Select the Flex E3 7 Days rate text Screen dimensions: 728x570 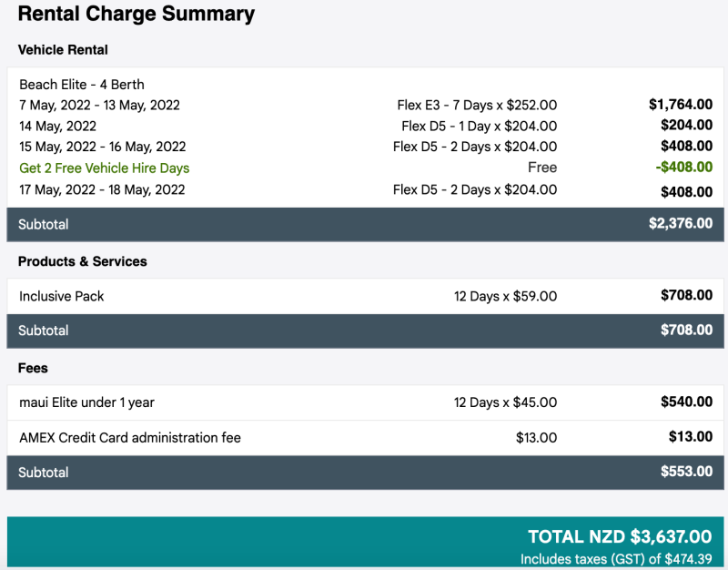[x=477, y=105]
